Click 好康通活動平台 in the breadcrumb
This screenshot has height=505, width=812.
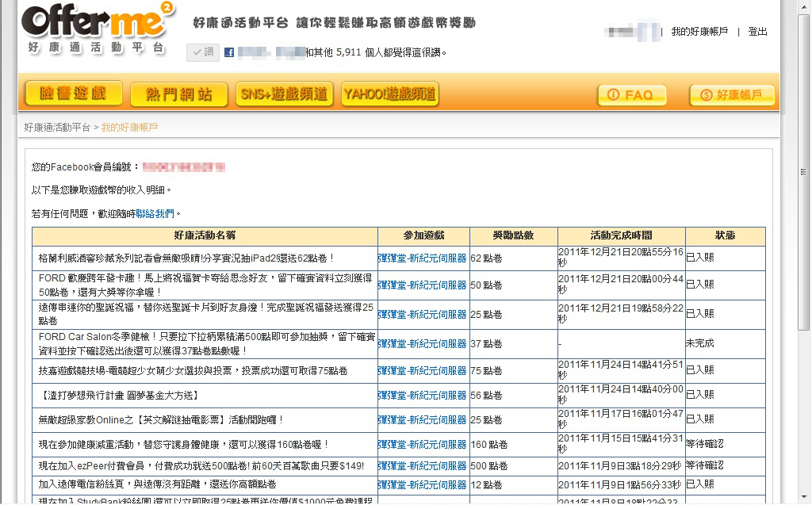pos(57,128)
